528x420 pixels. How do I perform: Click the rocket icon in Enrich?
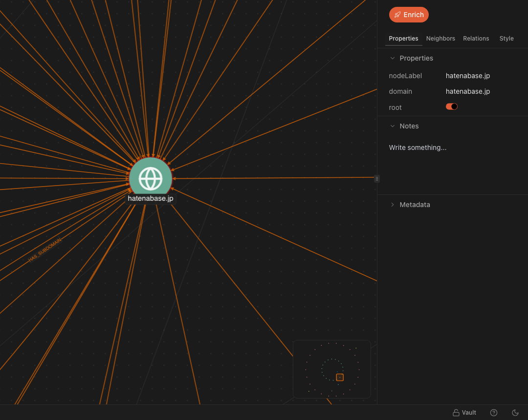(x=397, y=15)
